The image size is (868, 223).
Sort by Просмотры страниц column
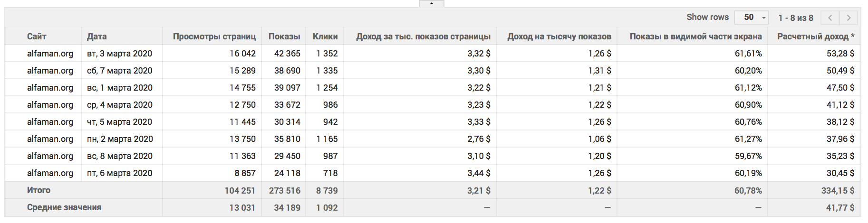tap(214, 37)
